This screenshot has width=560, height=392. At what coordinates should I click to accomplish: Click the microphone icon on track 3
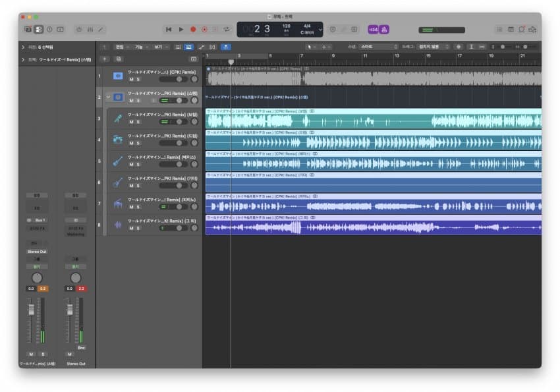click(118, 119)
